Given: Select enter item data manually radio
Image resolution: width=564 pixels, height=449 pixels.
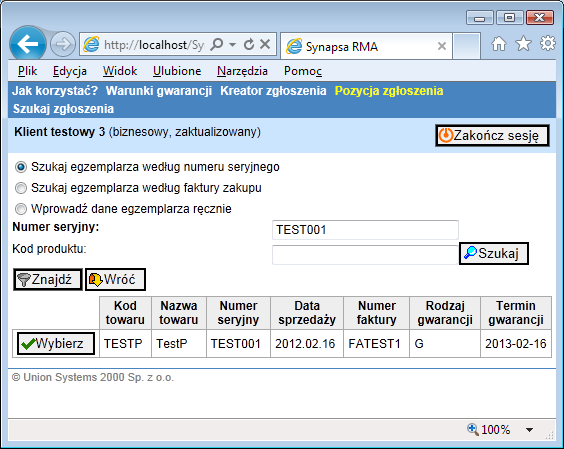Looking at the screenshot, I should (21, 209).
